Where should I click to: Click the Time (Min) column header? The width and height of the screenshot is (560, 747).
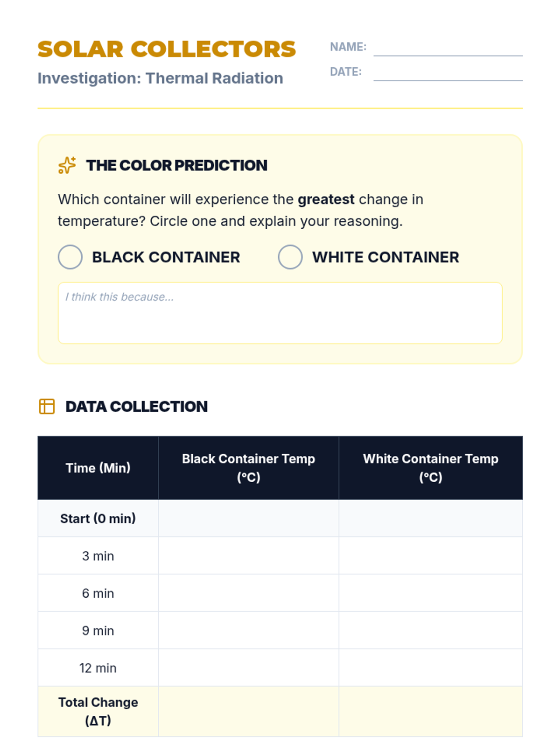coord(98,468)
